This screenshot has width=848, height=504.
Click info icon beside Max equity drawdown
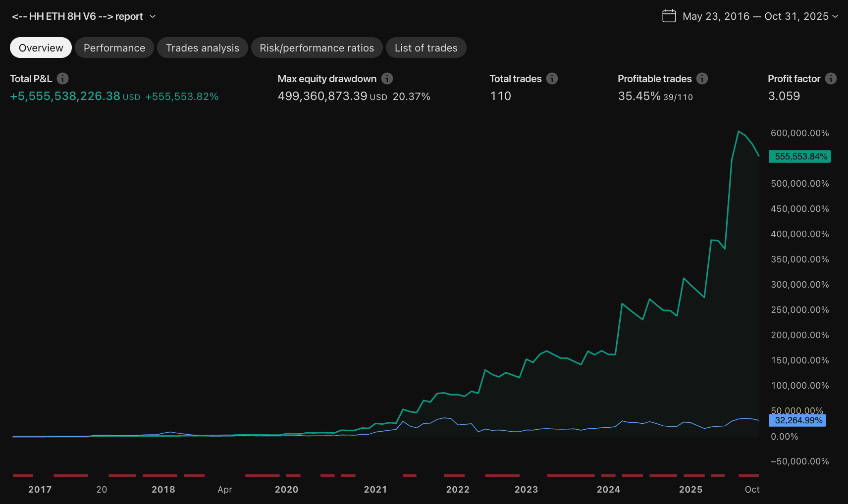click(x=387, y=79)
